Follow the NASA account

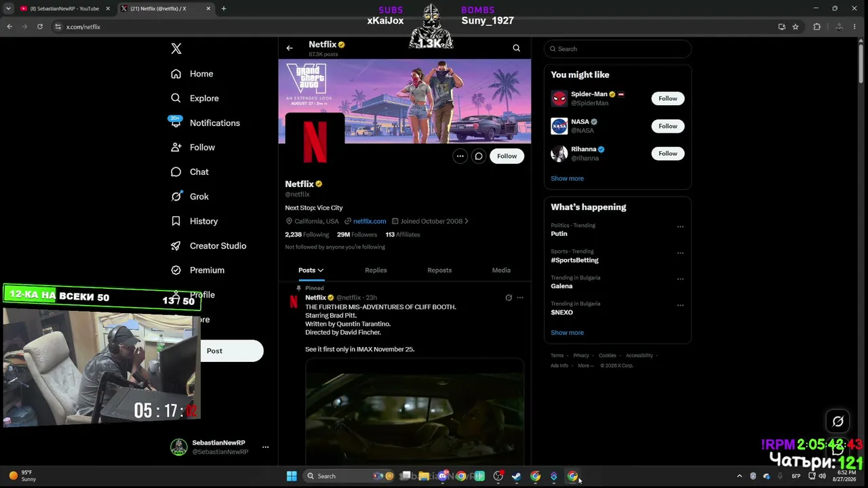(668, 126)
